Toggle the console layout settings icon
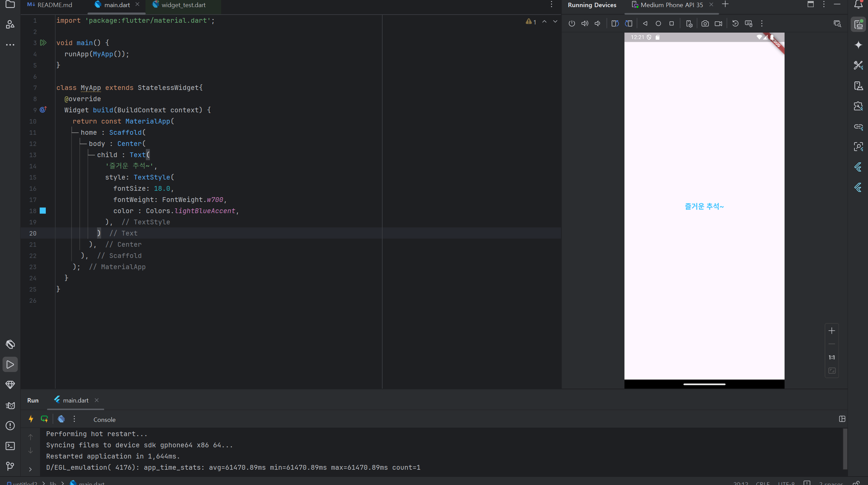This screenshot has height=485, width=868. pos(842,419)
